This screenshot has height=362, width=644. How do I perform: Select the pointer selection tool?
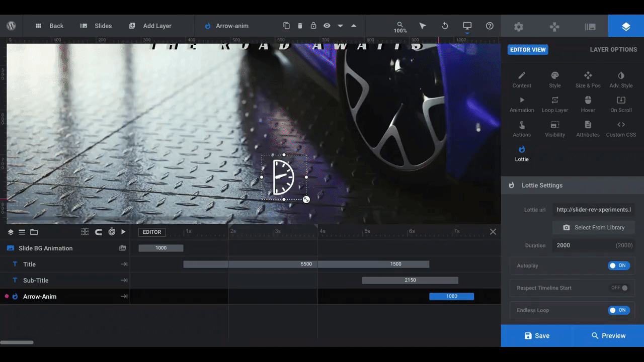(x=423, y=26)
